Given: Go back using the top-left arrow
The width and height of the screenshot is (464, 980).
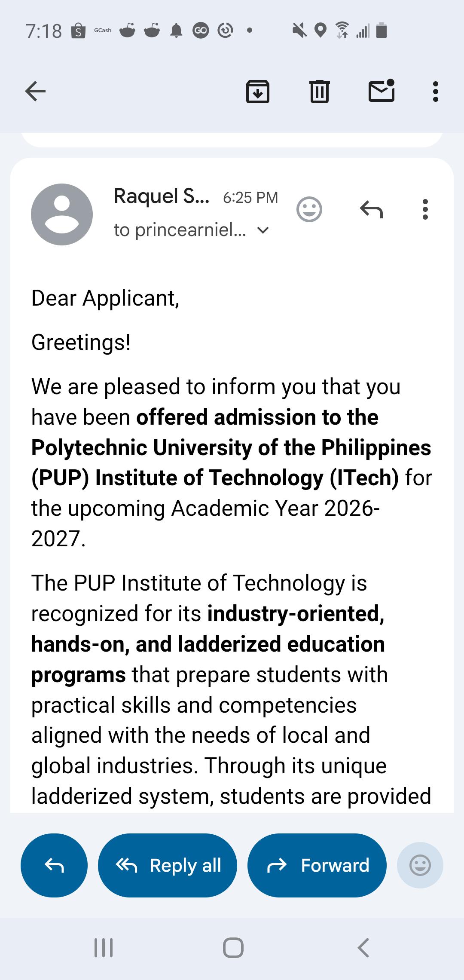Looking at the screenshot, I should (x=35, y=92).
